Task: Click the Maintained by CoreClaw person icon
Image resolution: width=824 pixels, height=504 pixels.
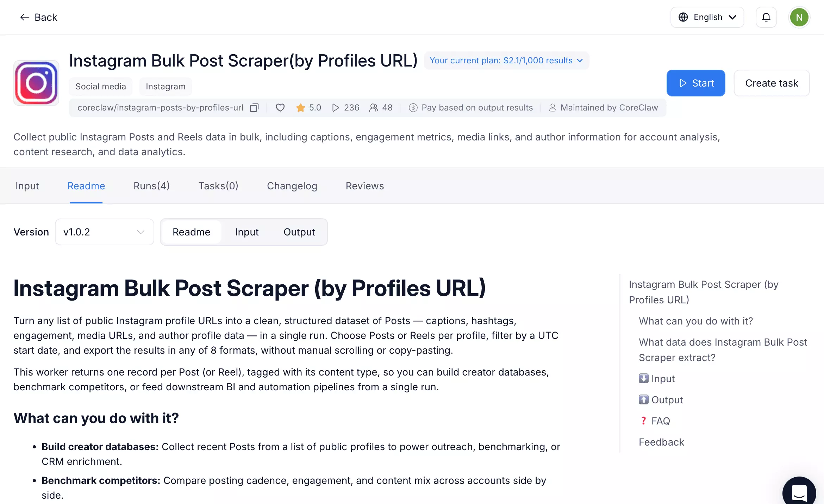Action: (553, 108)
